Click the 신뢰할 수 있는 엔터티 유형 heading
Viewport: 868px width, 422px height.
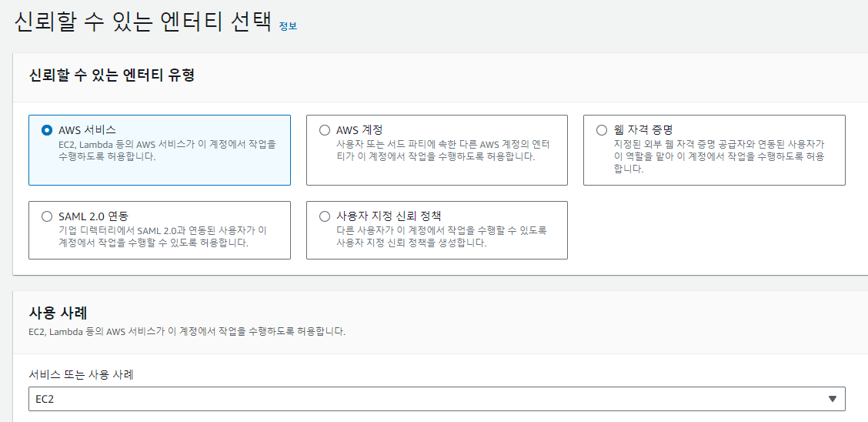coord(112,75)
